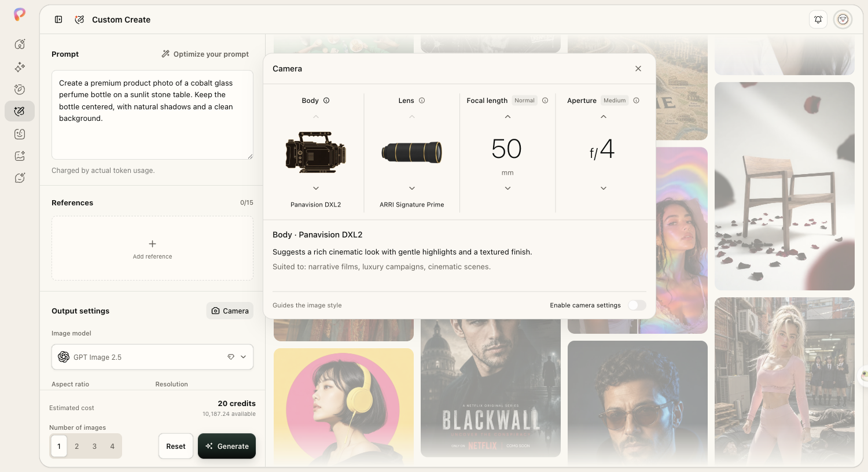The image size is (868, 472).
Task: Click Optimize your prompt
Action: (x=205, y=54)
